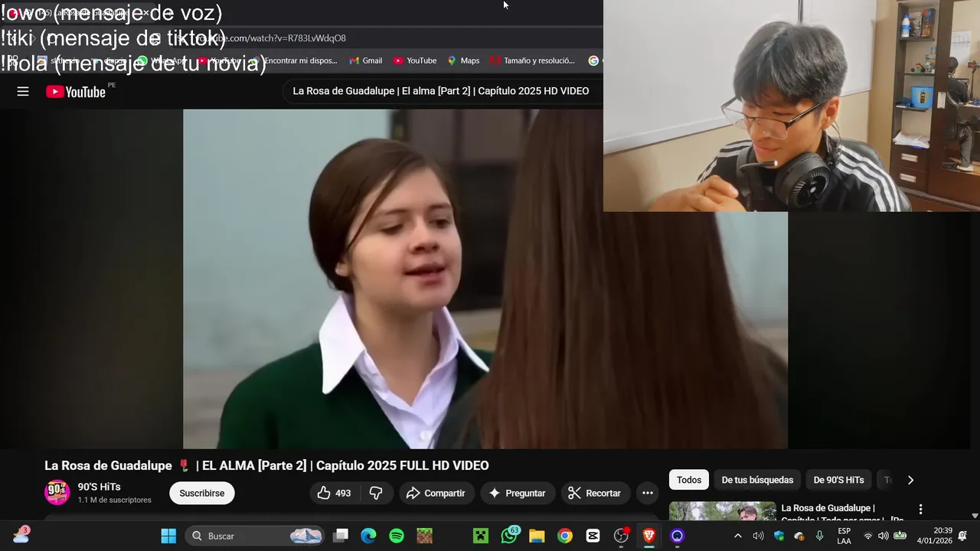This screenshot has width=980, height=551.
Task: Open ESP LAA keyboard language switcher
Action: tap(844, 536)
